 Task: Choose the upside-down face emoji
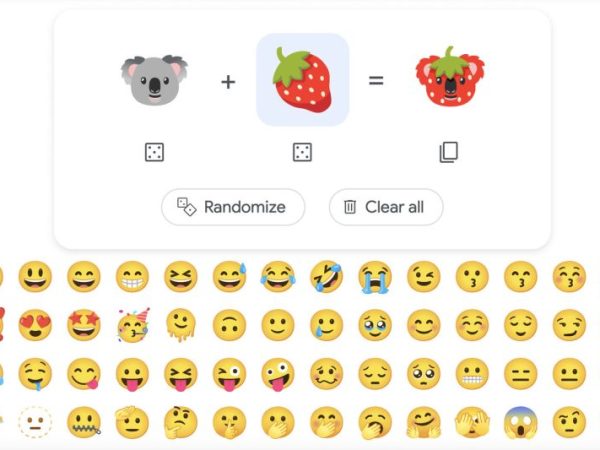(229, 325)
